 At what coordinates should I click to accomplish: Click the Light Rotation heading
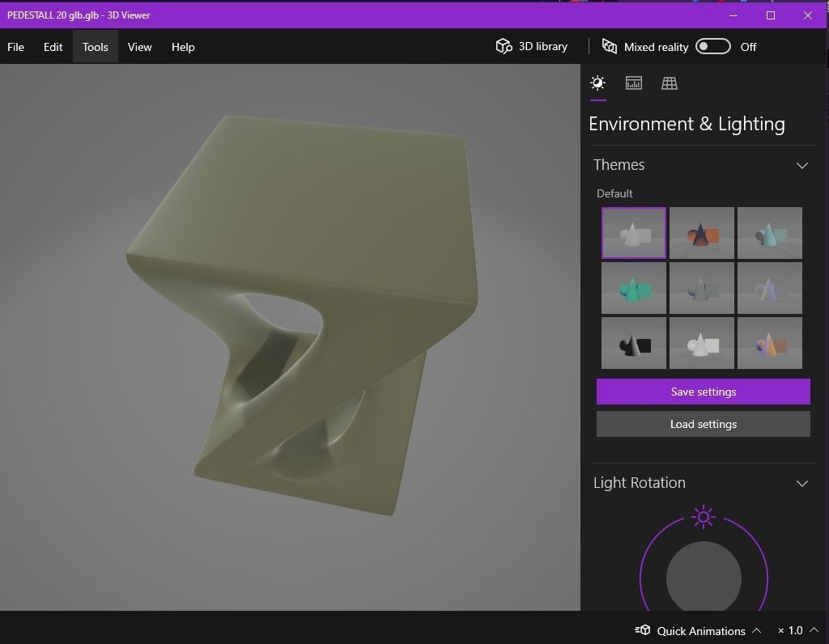pos(640,483)
